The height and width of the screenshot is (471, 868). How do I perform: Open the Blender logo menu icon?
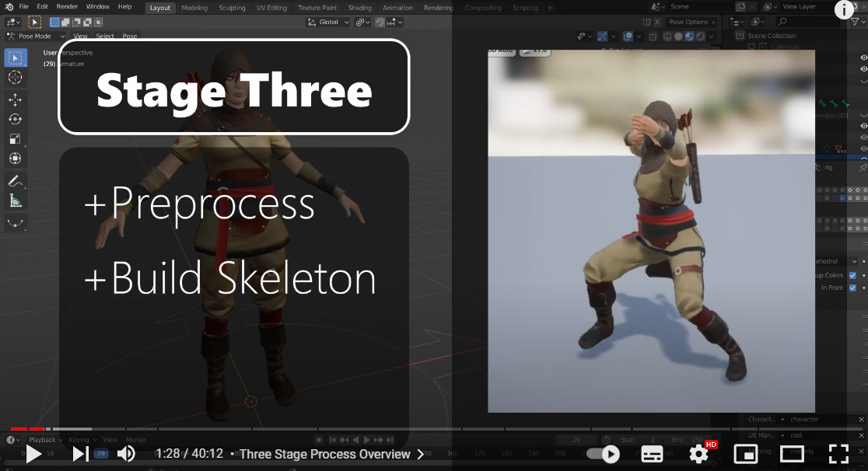coord(8,6)
